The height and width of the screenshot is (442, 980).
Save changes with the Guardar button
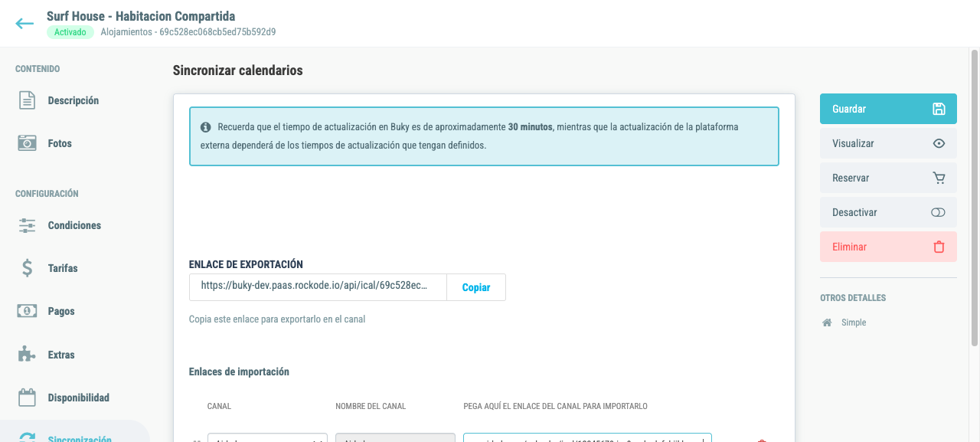(888, 109)
